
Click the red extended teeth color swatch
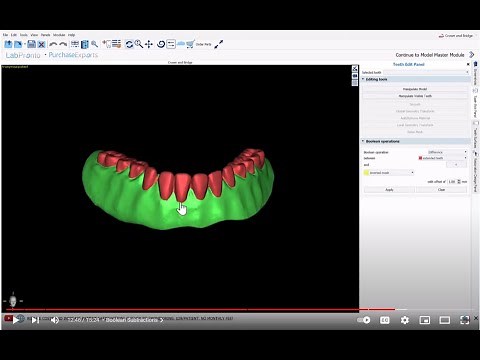click(420, 158)
